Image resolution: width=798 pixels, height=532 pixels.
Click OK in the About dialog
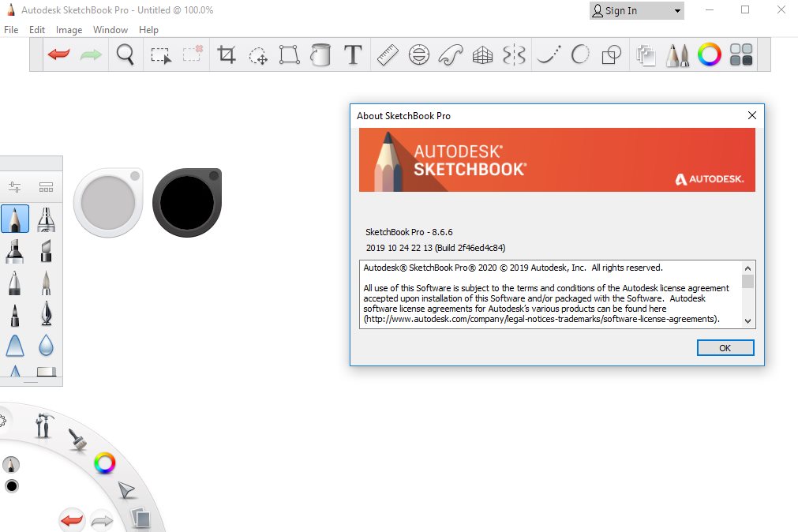(725, 348)
